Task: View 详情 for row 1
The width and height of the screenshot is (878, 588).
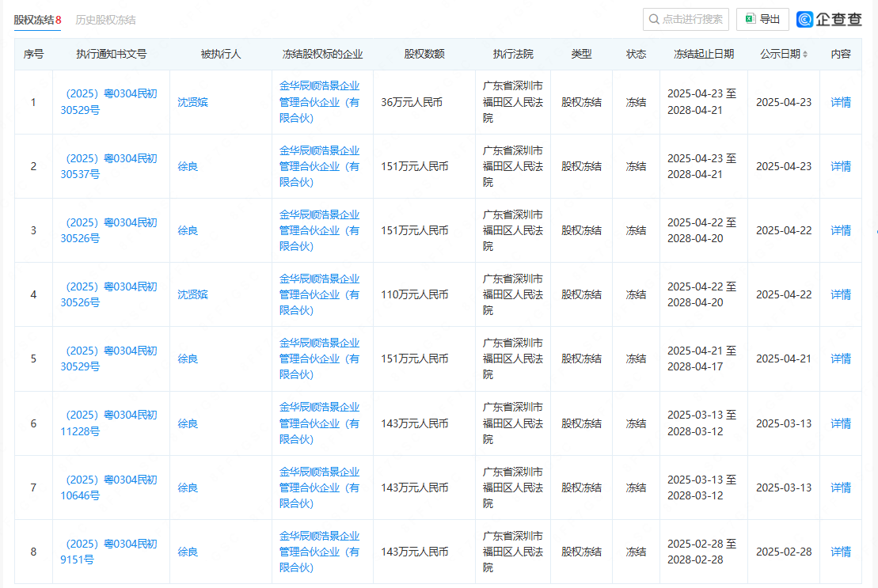Action: point(841,102)
